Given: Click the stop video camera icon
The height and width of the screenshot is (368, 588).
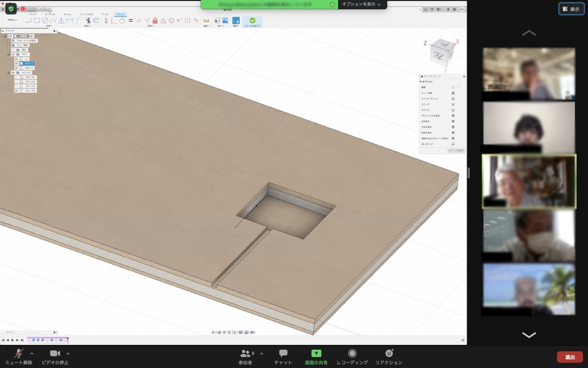Looking at the screenshot, I should (54, 354).
